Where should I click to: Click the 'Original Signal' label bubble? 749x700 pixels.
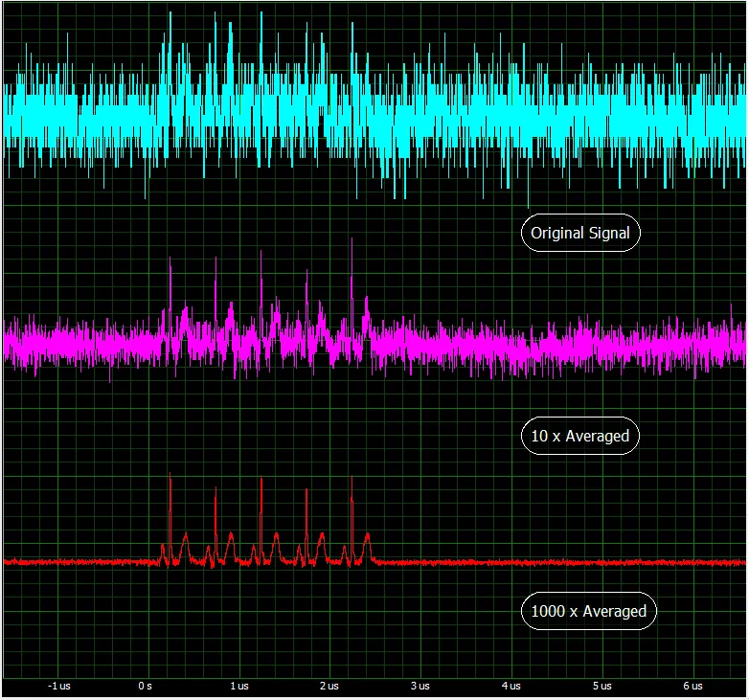click(x=580, y=233)
